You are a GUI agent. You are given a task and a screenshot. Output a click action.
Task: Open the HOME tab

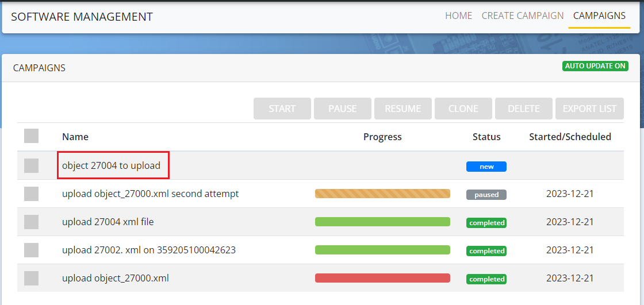point(458,16)
